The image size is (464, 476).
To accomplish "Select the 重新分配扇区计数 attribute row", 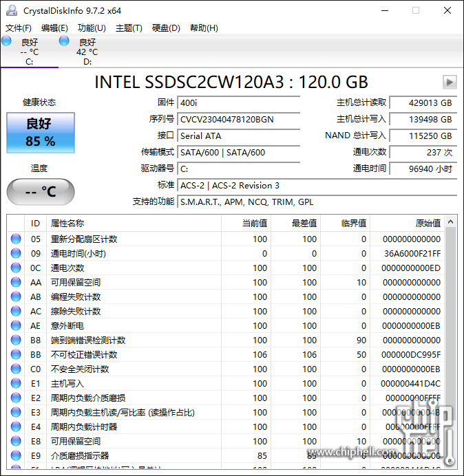I will coord(226,239).
